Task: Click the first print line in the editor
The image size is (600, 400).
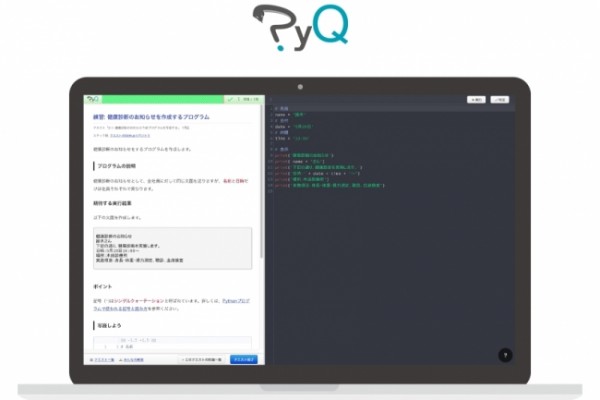Action: (x=304, y=155)
